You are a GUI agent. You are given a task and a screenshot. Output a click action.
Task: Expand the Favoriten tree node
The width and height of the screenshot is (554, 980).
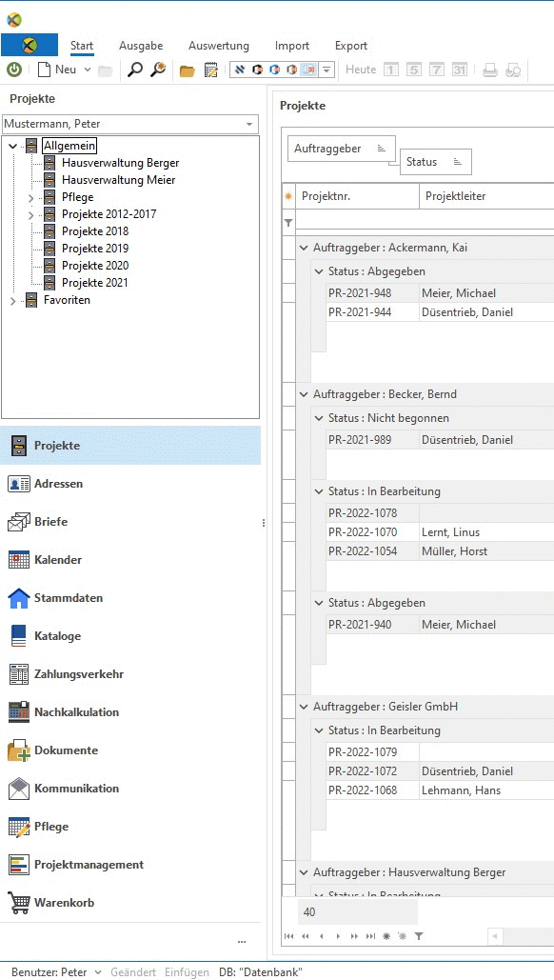(13, 301)
